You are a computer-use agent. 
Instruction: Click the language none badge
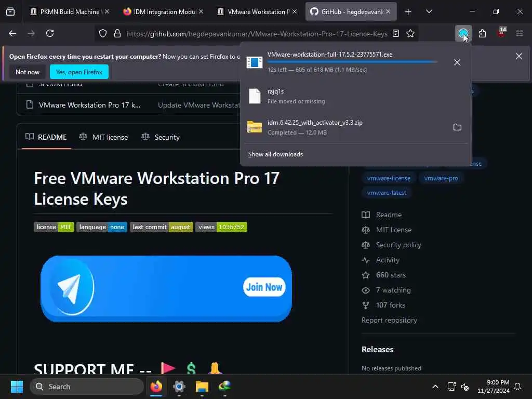[x=102, y=227]
